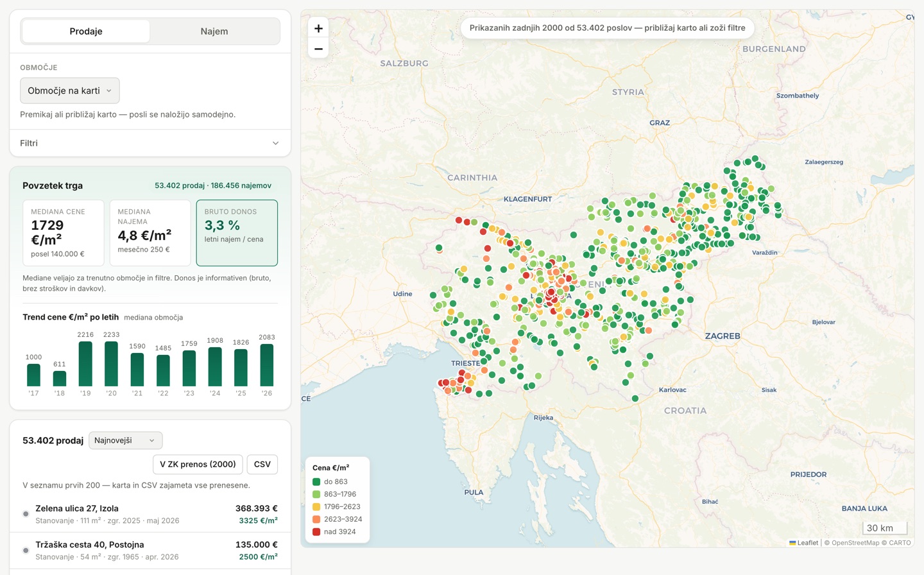Click the '17 bar with value 1000
This screenshot has width=924, height=575.
[x=33, y=375]
